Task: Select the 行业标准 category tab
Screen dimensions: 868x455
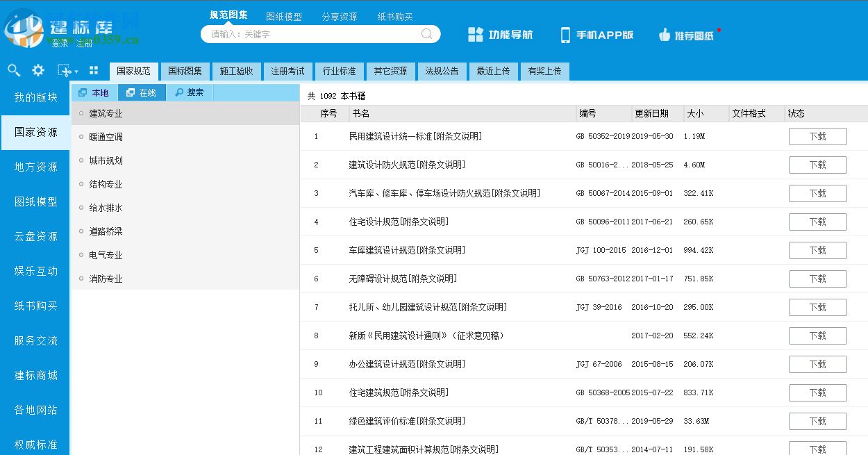Action: [x=339, y=71]
